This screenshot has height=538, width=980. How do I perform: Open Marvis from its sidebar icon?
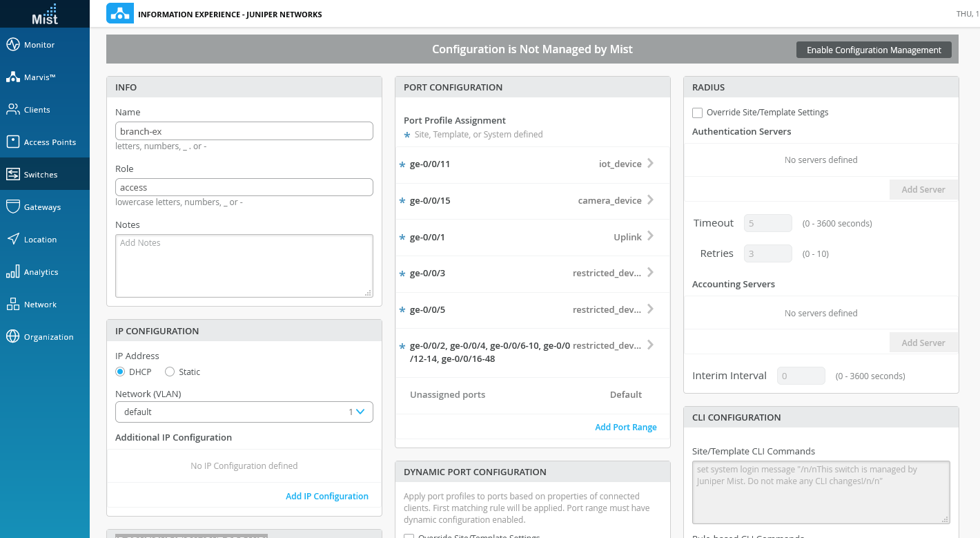click(13, 77)
